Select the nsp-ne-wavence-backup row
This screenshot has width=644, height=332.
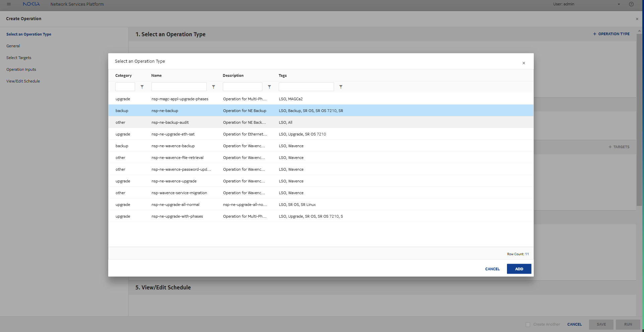coord(173,146)
